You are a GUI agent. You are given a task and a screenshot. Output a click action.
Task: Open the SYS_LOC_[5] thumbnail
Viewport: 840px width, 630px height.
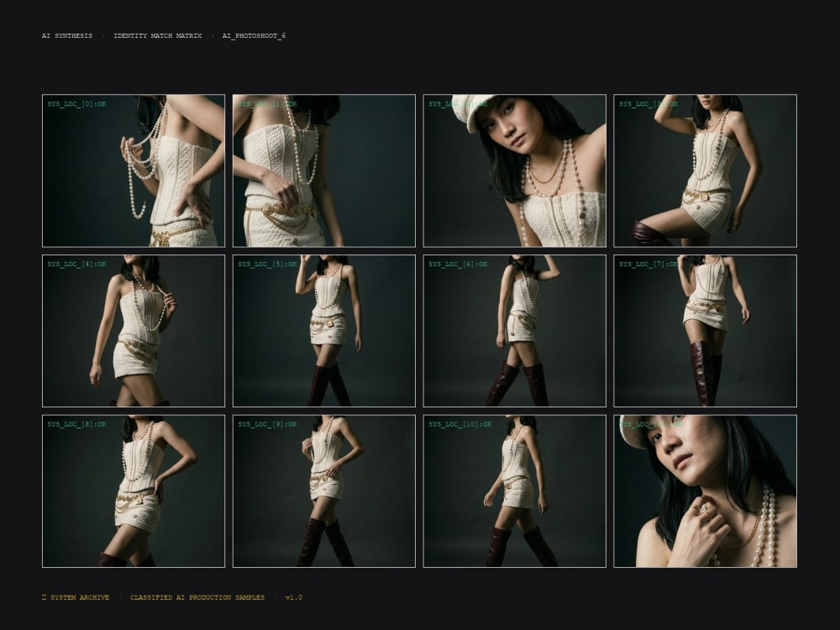[324, 330]
